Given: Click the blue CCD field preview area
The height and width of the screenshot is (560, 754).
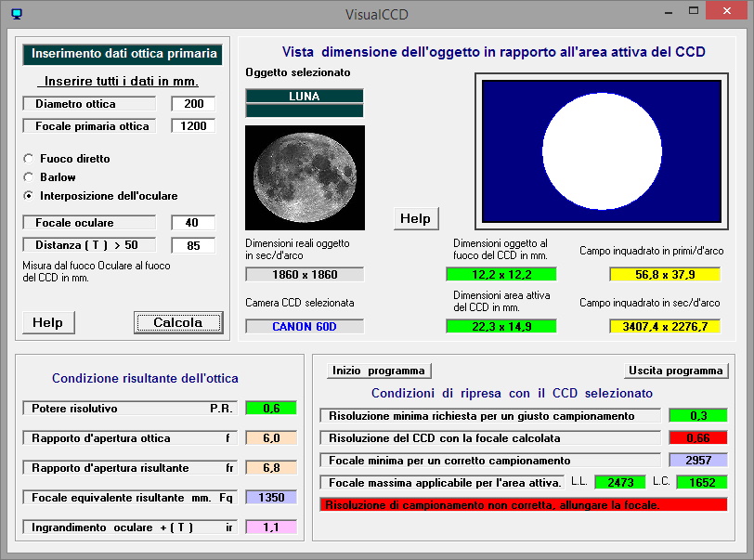Looking at the screenshot, I should click(x=601, y=151).
